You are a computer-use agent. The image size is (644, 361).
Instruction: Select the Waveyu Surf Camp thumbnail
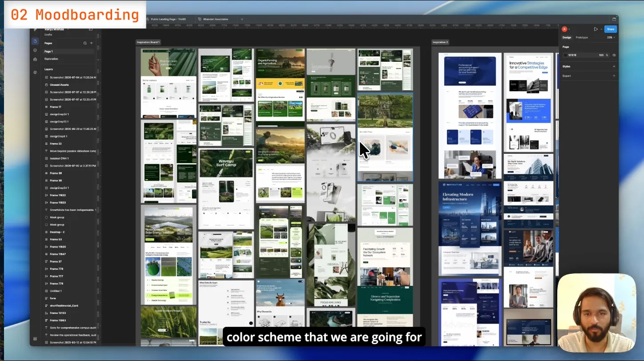pos(226,189)
